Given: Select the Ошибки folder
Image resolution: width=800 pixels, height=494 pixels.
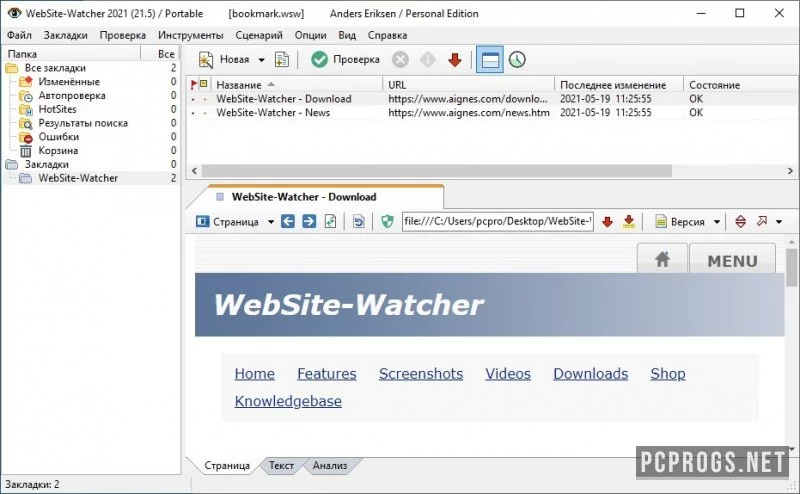Looking at the screenshot, I should pos(59,137).
